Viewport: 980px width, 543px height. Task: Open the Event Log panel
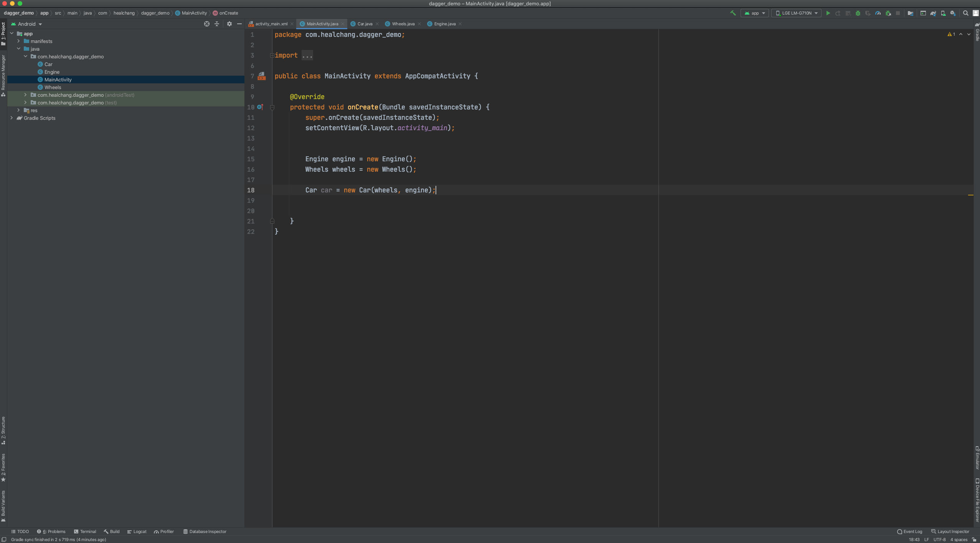(909, 531)
